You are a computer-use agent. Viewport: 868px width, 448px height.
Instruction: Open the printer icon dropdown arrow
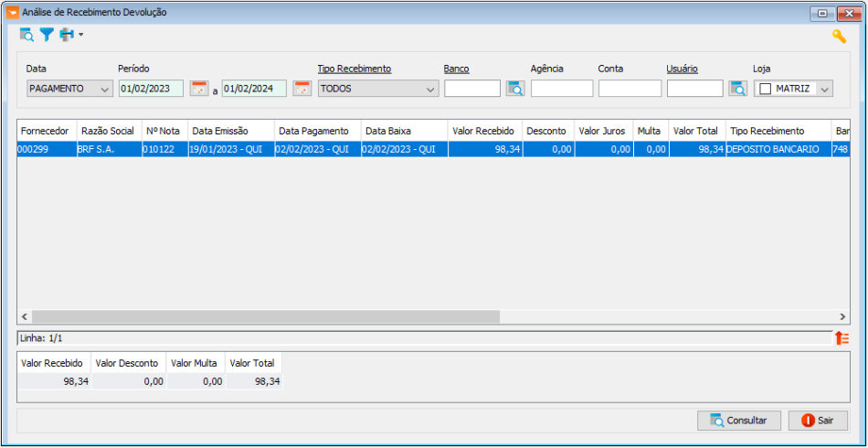tap(80, 35)
